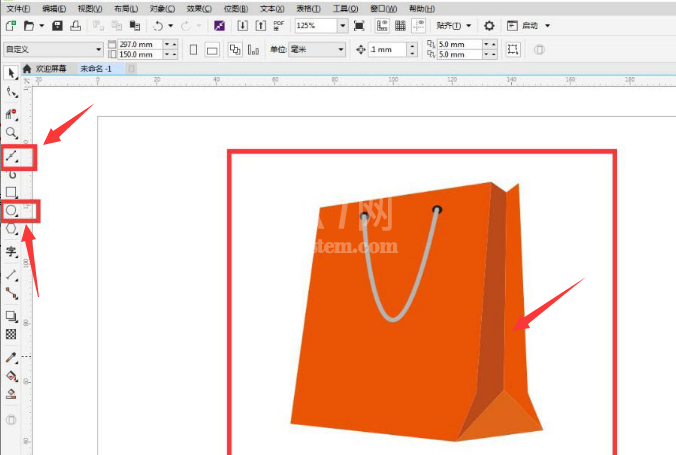Select the Ellipse tool
676x455 pixels.
click(x=12, y=211)
